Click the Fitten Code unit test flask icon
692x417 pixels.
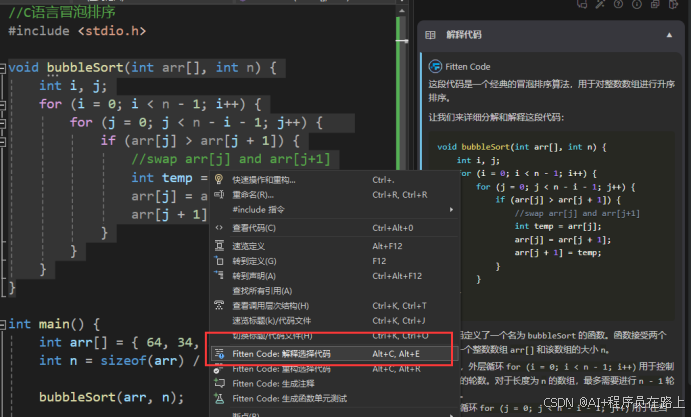[219, 398]
